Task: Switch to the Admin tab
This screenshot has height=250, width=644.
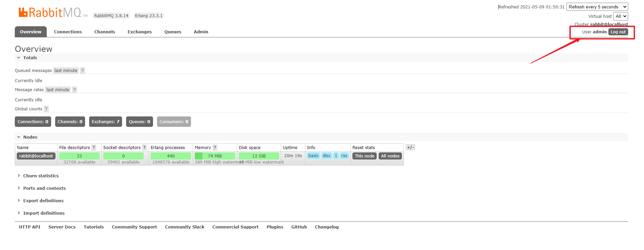Action: pyautogui.click(x=201, y=32)
